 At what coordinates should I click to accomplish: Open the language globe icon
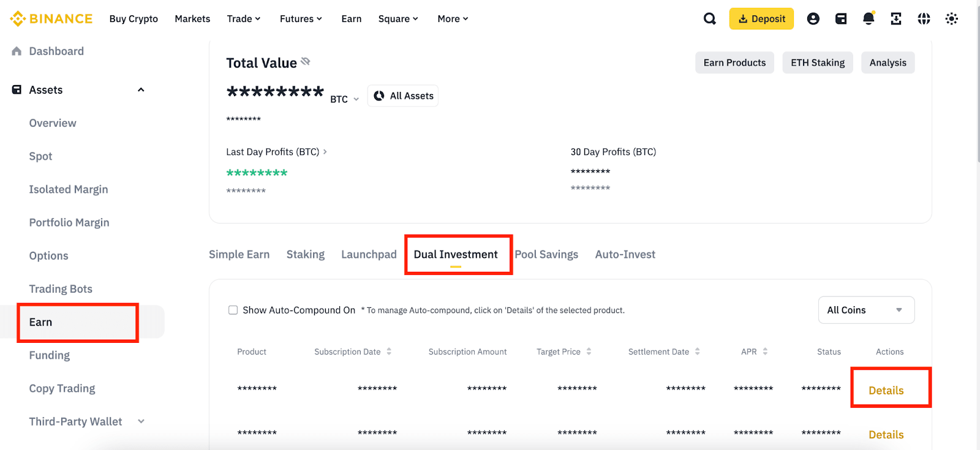924,19
